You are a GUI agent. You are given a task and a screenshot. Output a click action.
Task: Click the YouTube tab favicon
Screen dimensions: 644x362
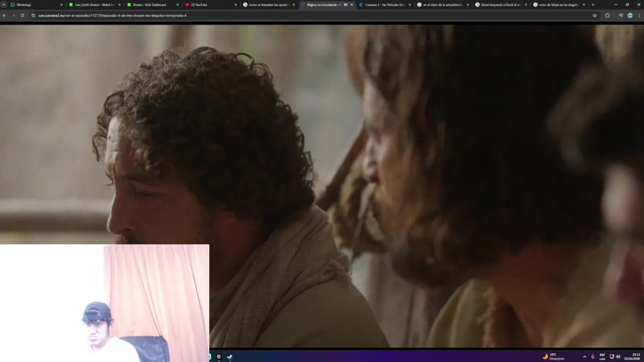187,5
